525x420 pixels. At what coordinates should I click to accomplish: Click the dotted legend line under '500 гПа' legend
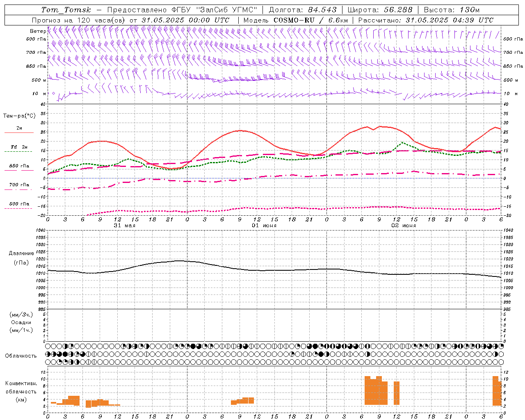(18, 209)
